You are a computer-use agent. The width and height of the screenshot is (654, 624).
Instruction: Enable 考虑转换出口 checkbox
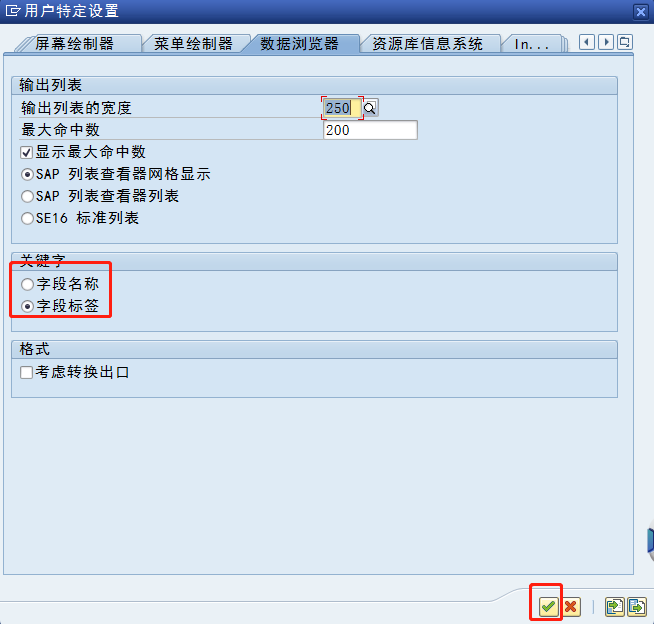(26, 372)
